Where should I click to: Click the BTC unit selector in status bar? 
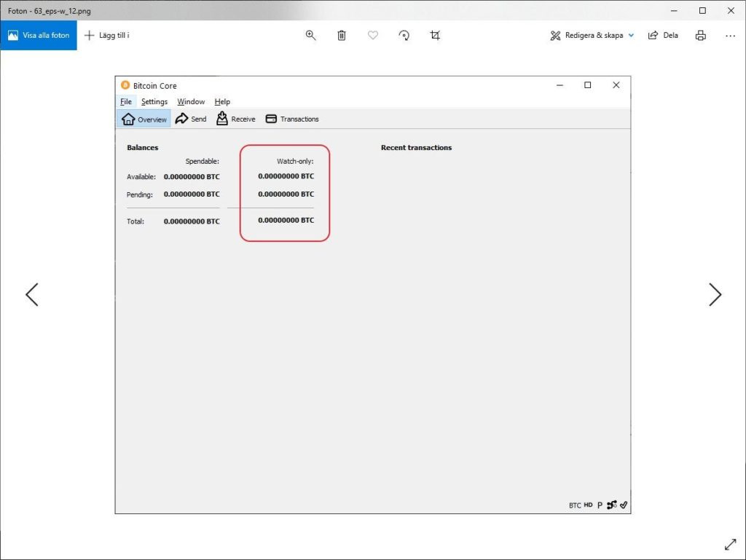(x=575, y=505)
